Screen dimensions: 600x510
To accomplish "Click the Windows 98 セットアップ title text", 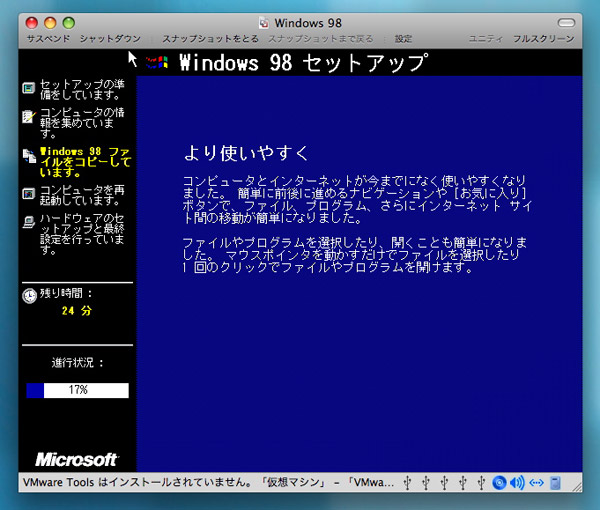I will 303,63.
